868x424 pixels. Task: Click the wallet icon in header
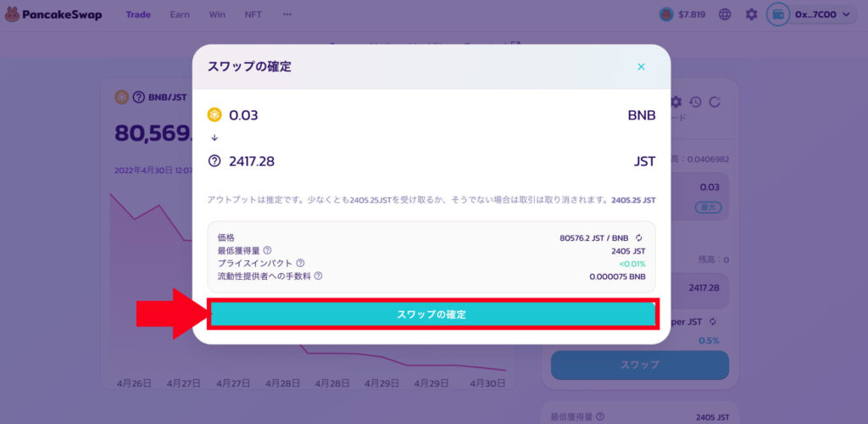(x=778, y=14)
